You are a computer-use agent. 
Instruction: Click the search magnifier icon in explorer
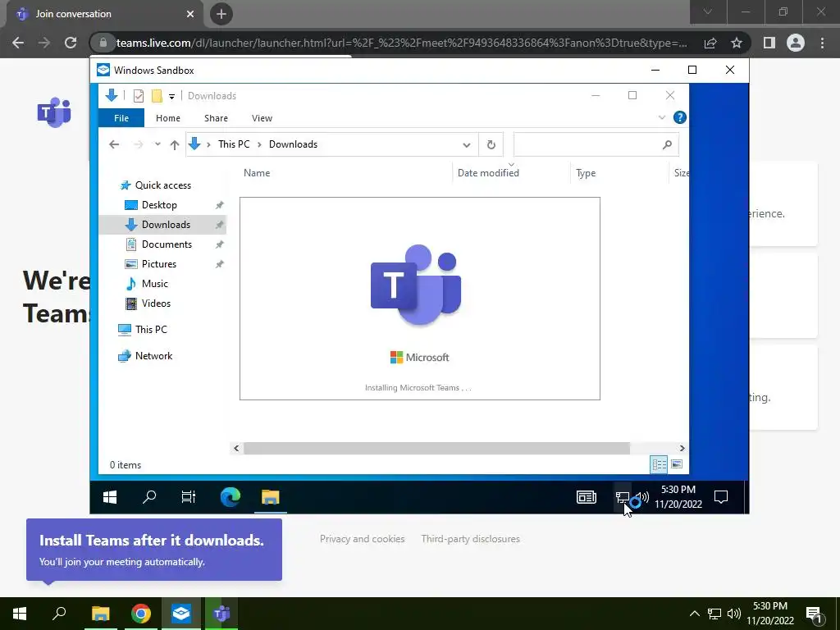click(x=667, y=144)
